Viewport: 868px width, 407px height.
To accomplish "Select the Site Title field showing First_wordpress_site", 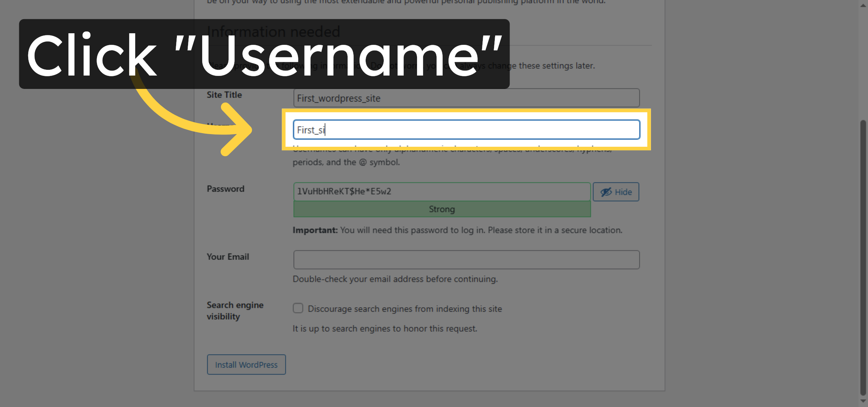I will (466, 98).
